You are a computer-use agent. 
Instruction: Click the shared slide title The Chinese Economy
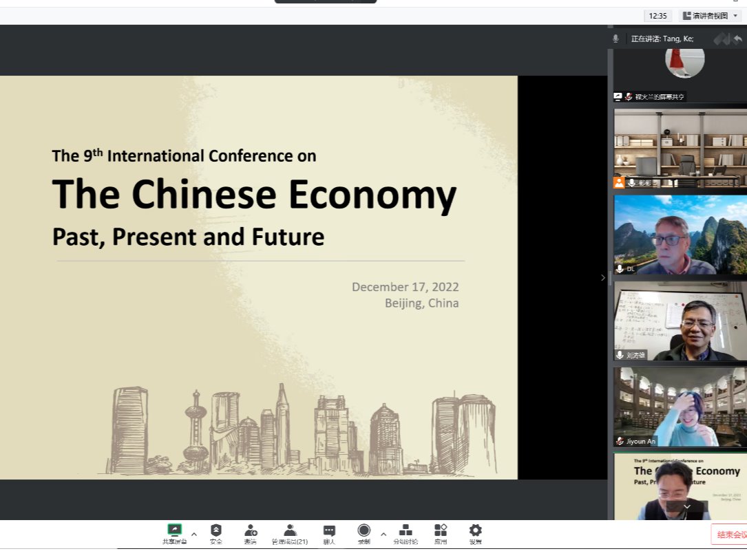tap(255, 194)
